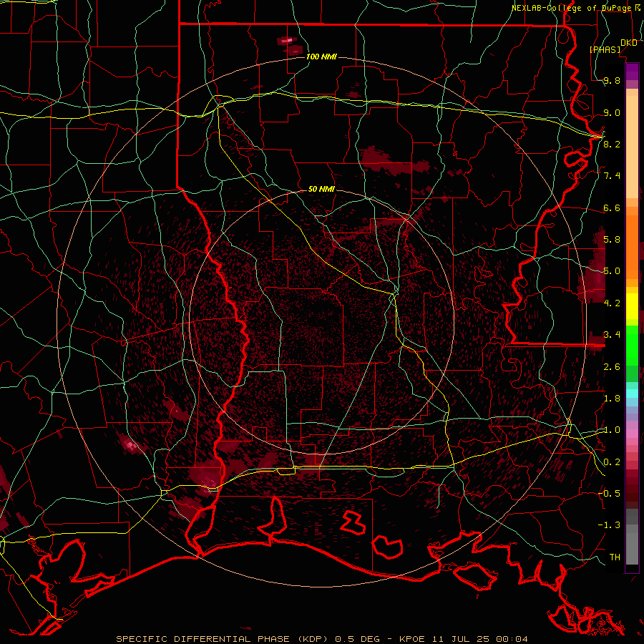Viewport: 644px width, 644px height.
Task: Click the 6.6 value on the color scale
Action: coord(612,208)
